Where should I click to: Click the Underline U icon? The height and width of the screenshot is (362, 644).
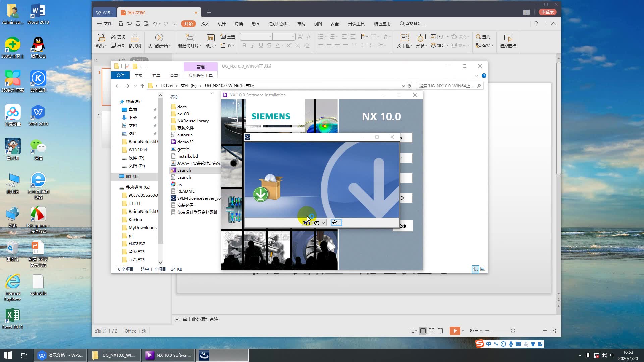[x=261, y=45]
